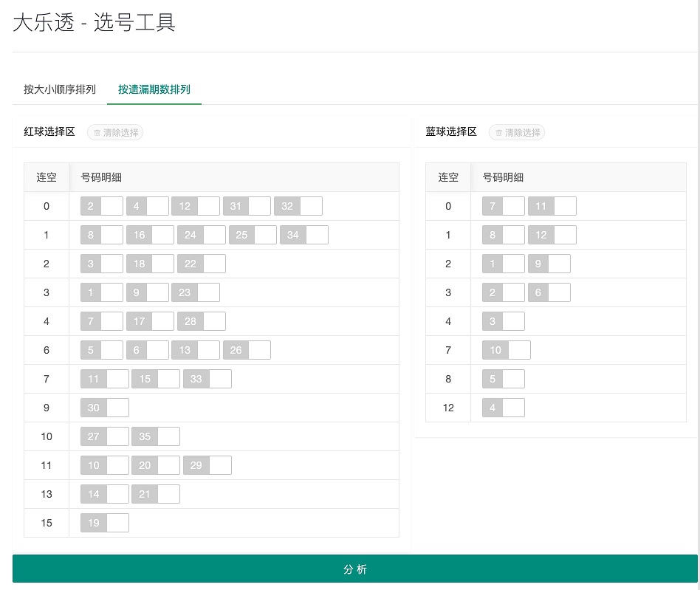
Task: Select blue ball number 9
Action: tap(549, 264)
